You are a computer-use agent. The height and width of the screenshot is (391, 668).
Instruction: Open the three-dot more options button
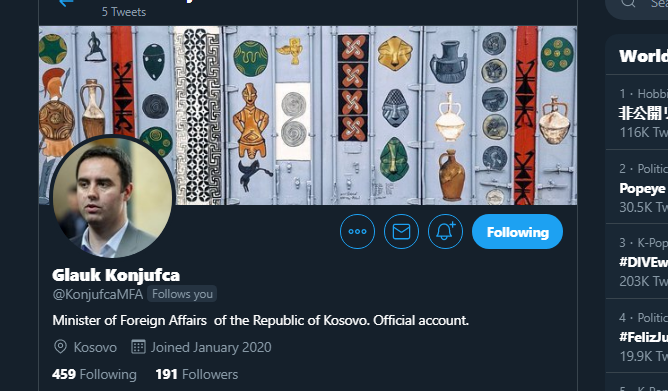pos(357,232)
